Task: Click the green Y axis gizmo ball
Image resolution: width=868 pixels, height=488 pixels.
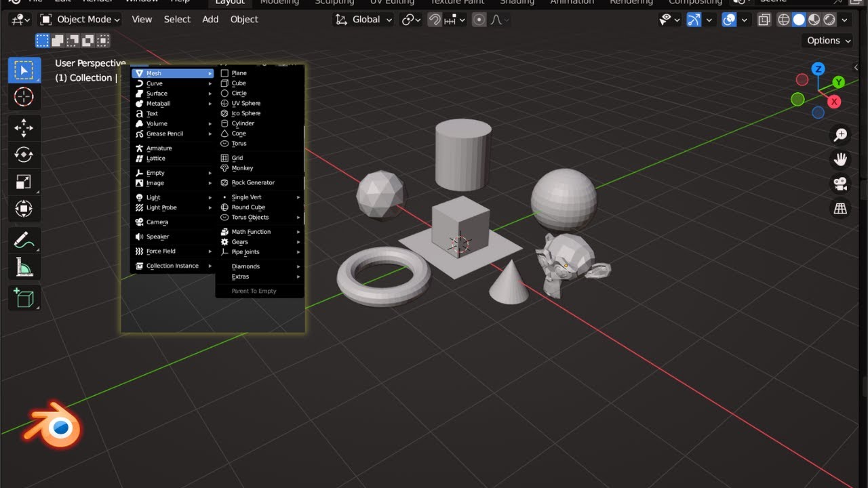Action: coord(839,83)
